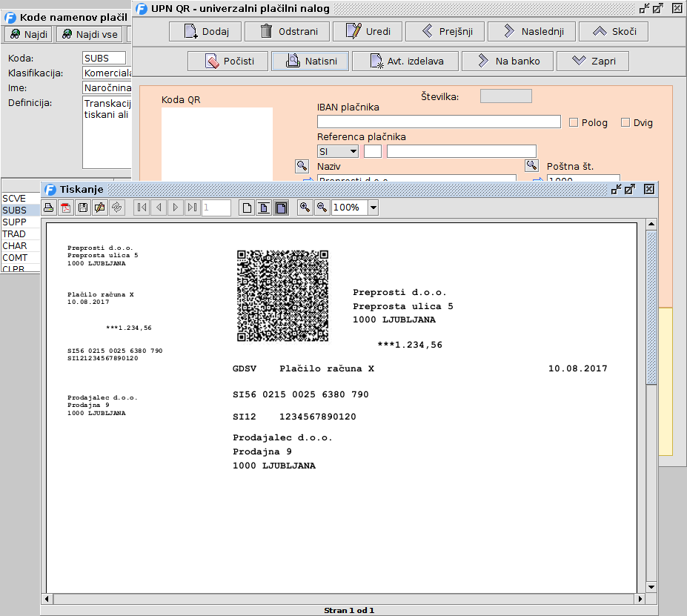Click the refresh icon in Tiskanje toolbar
687x616 pixels.
pos(117,208)
